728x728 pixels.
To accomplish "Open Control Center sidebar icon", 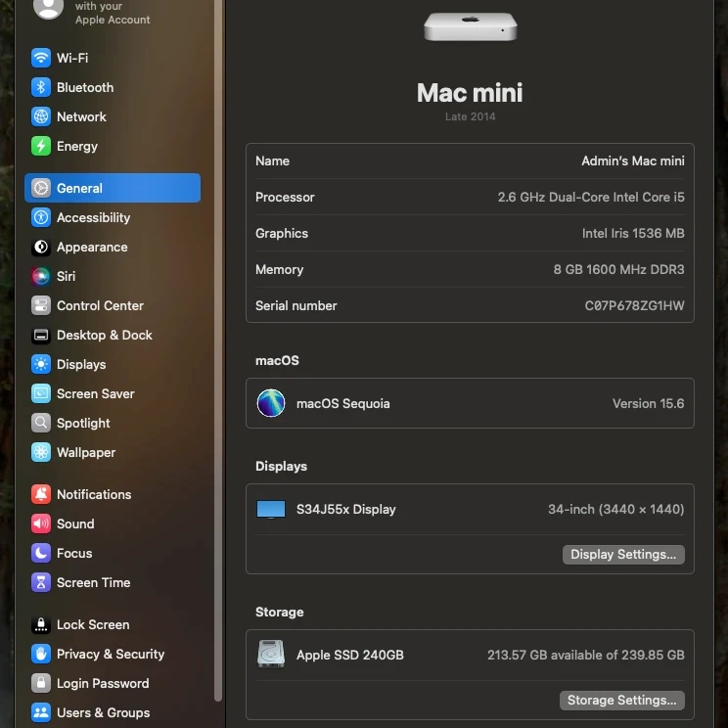I will (40, 305).
